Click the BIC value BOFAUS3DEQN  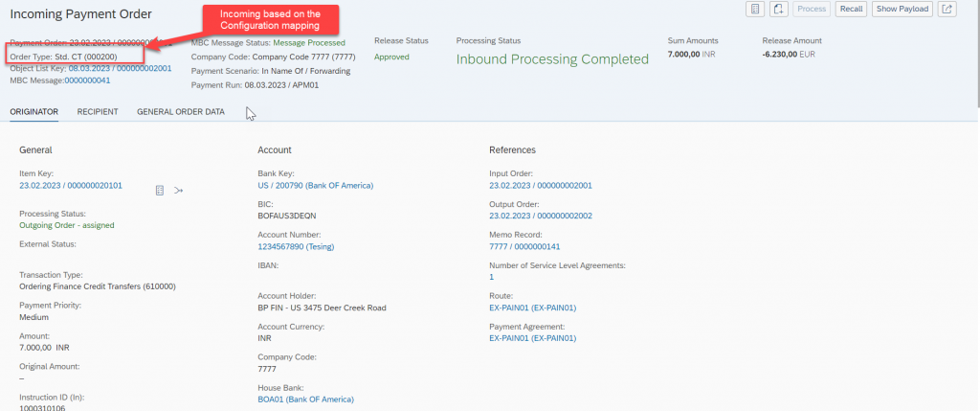[x=285, y=216]
